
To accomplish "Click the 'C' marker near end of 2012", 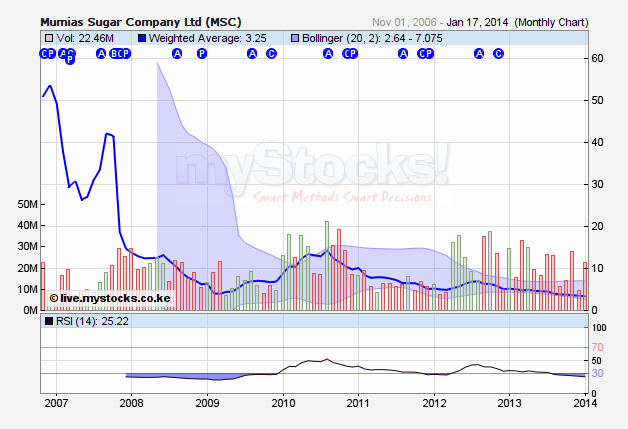I will [x=498, y=54].
